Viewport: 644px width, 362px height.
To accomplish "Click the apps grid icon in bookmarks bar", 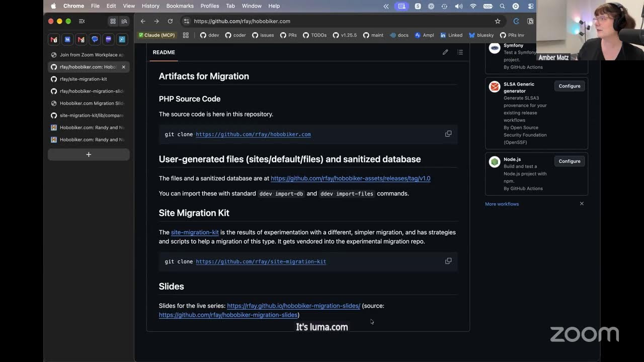I will [186, 35].
